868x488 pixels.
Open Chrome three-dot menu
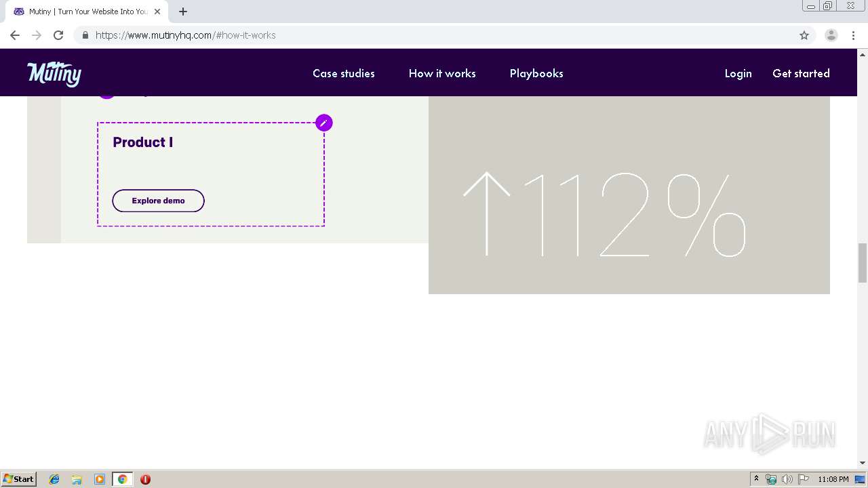(854, 35)
